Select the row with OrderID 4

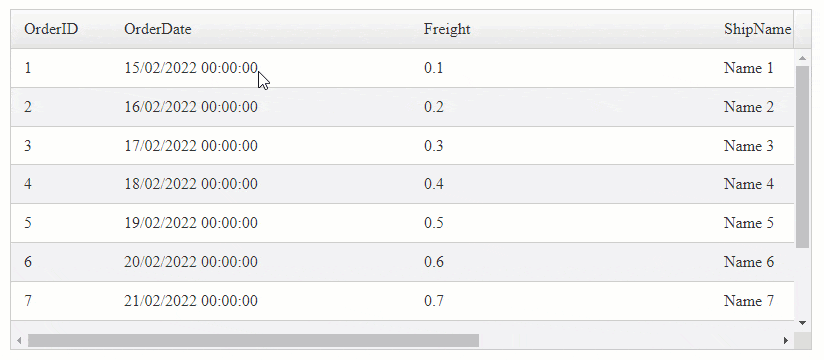pos(403,184)
